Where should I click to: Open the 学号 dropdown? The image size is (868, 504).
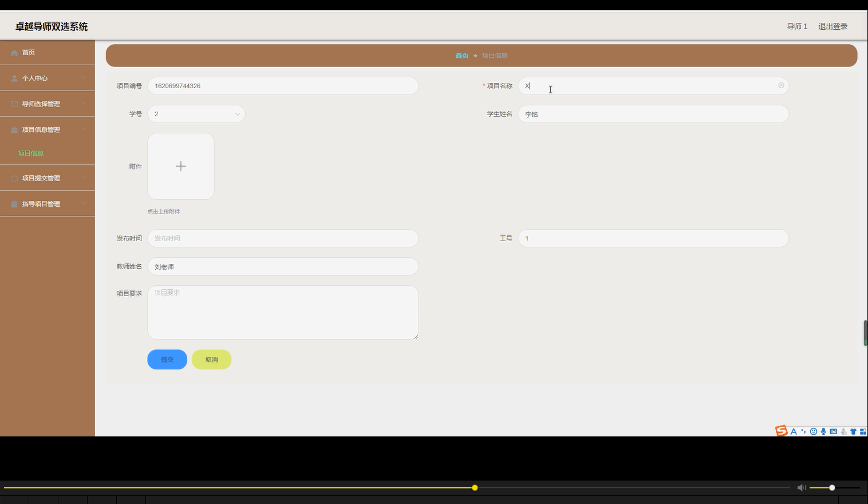coord(196,114)
